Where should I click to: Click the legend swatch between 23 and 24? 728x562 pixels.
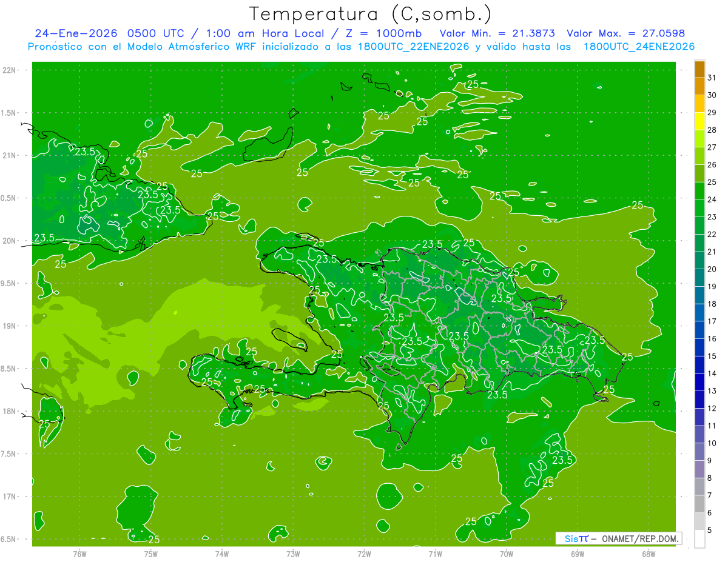click(x=699, y=208)
